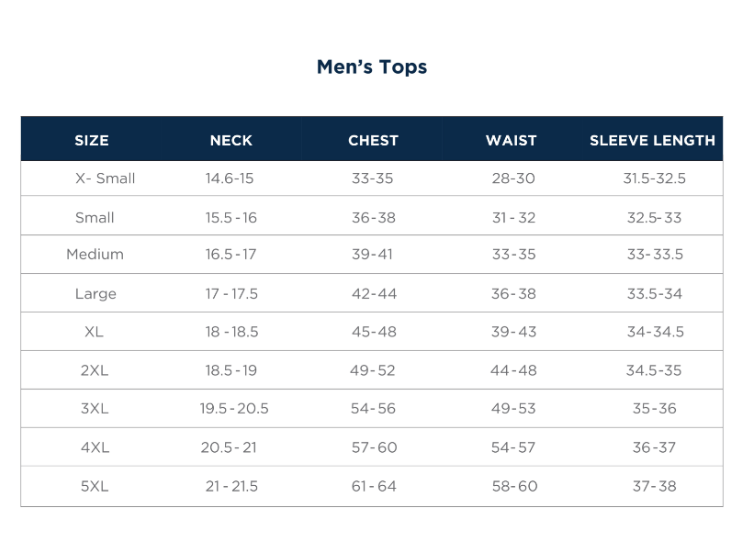Select the Large size row label
This screenshot has height=560, width=748.
click(96, 294)
